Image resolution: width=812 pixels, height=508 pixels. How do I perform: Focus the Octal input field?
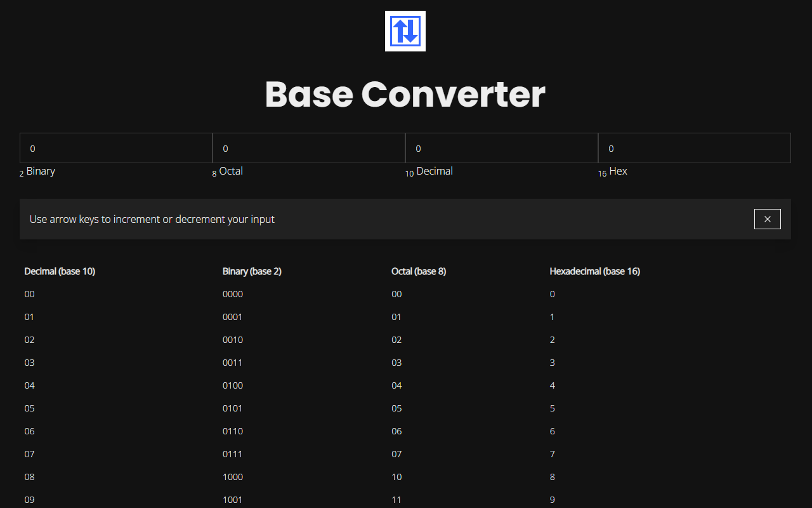click(309, 149)
